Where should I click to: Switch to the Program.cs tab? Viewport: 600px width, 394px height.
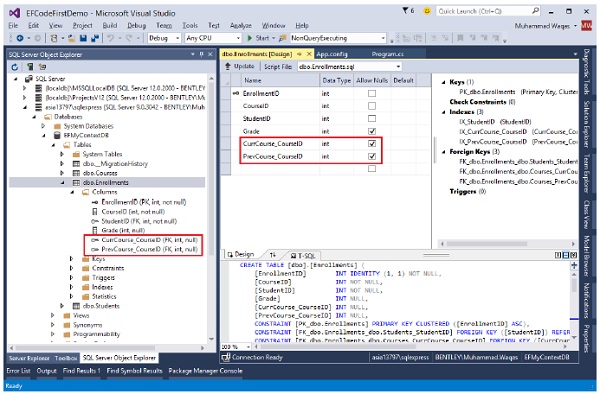(x=387, y=54)
